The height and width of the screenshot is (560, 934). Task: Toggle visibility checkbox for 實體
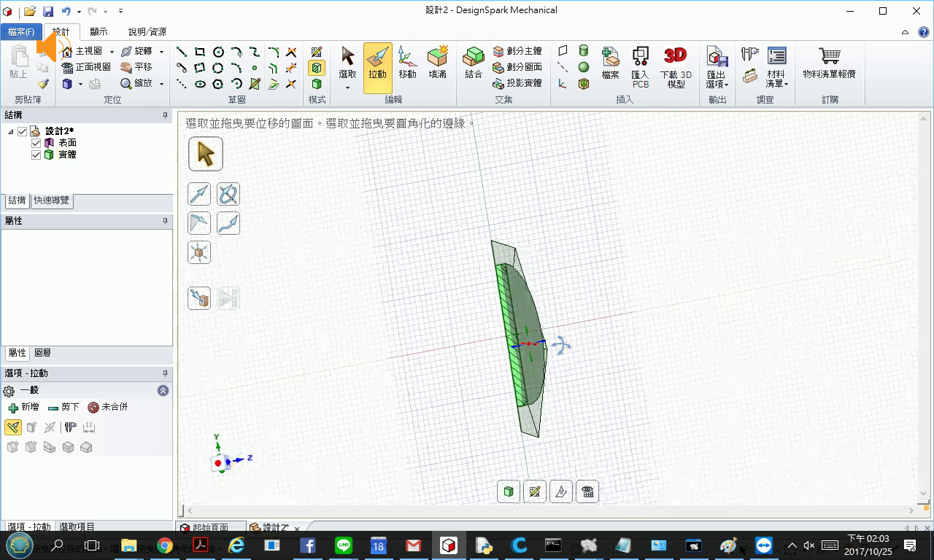[36, 155]
